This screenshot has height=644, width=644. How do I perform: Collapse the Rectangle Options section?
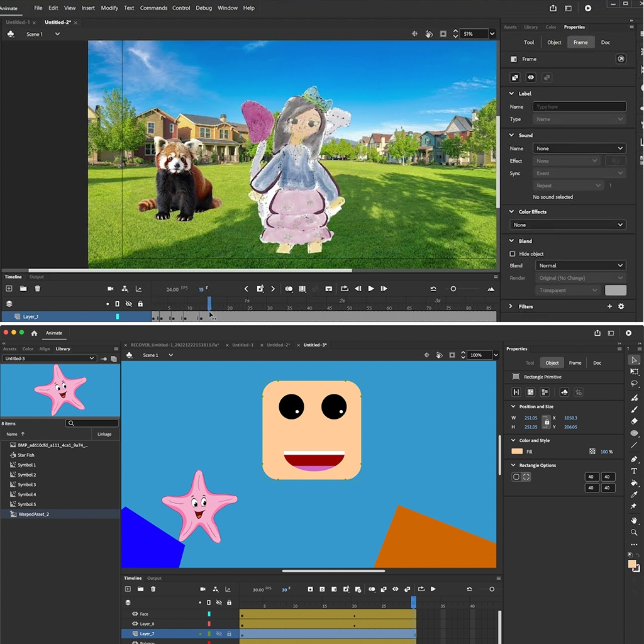[x=513, y=465]
